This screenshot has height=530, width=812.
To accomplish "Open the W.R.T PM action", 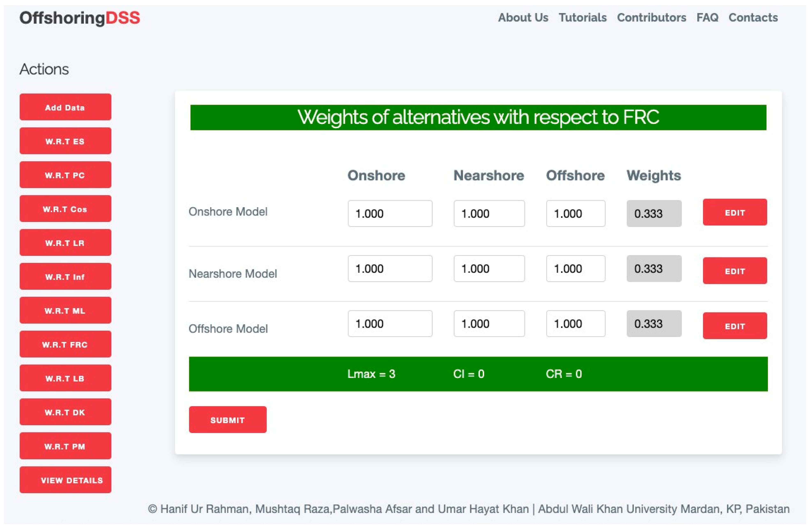I will (65, 446).
